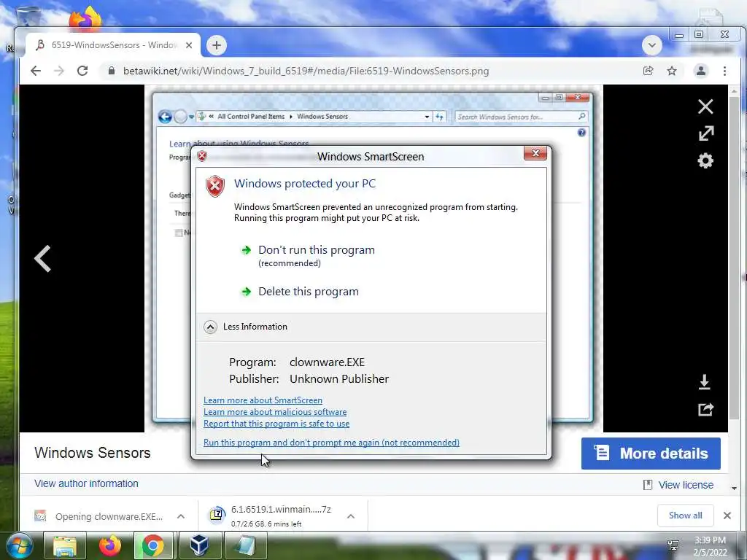Click Show all downloads button
Viewport: 747px width, 560px height.
tap(685, 516)
